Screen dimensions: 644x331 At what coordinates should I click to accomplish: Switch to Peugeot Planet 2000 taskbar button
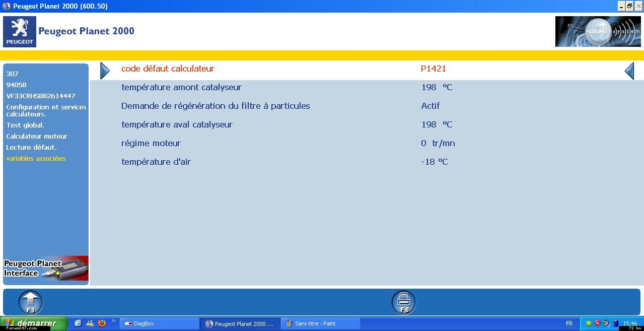(240, 323)
